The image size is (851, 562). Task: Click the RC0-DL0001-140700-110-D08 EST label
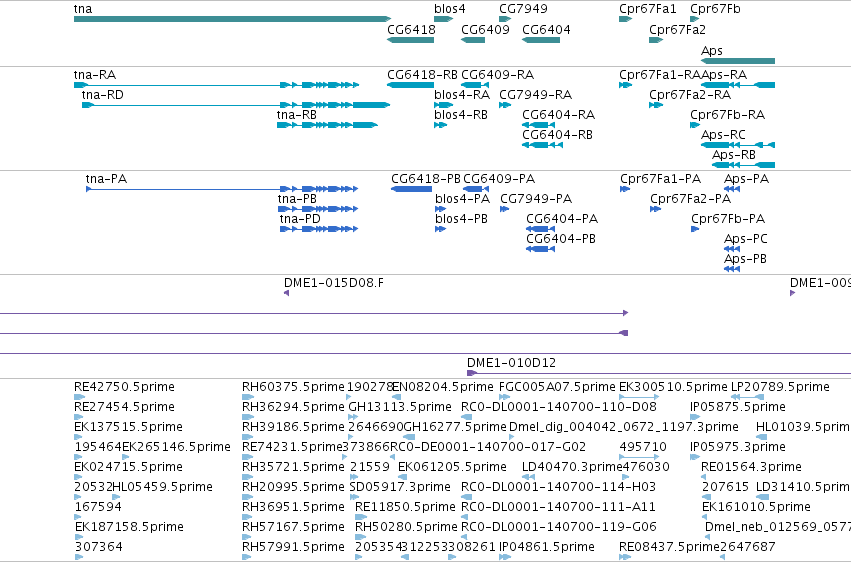point(559,406)
